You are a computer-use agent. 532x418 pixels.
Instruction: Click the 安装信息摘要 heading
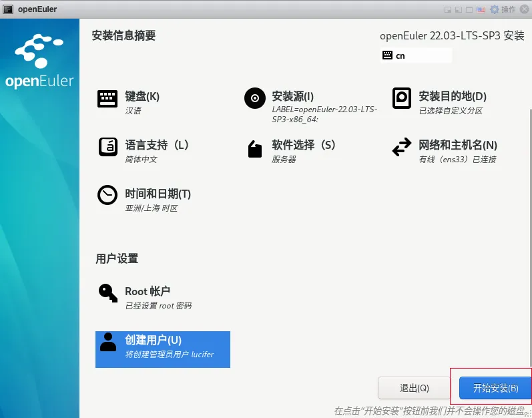(123, 35)
